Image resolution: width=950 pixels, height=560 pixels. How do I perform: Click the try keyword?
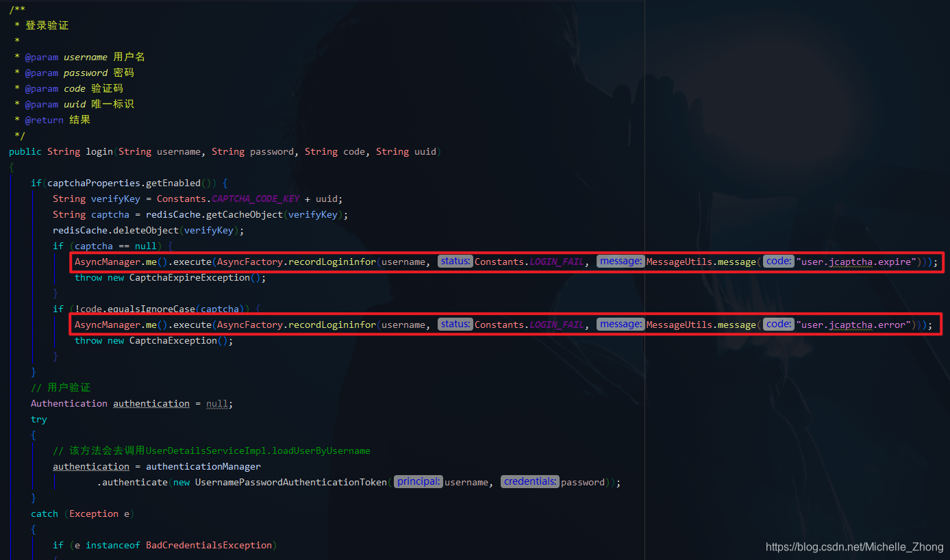(x=39, y=419)
